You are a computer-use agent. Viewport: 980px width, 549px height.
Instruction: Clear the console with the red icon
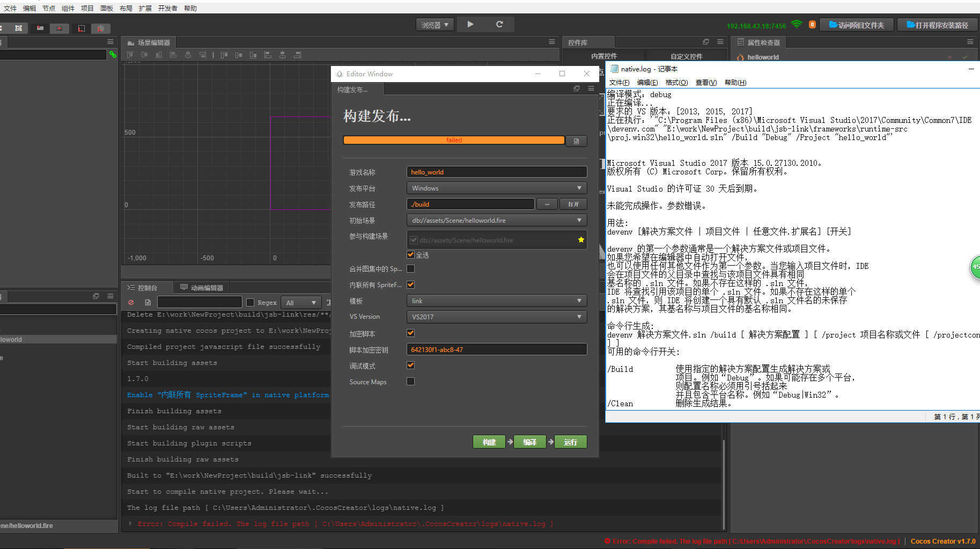tap(131, 303)
